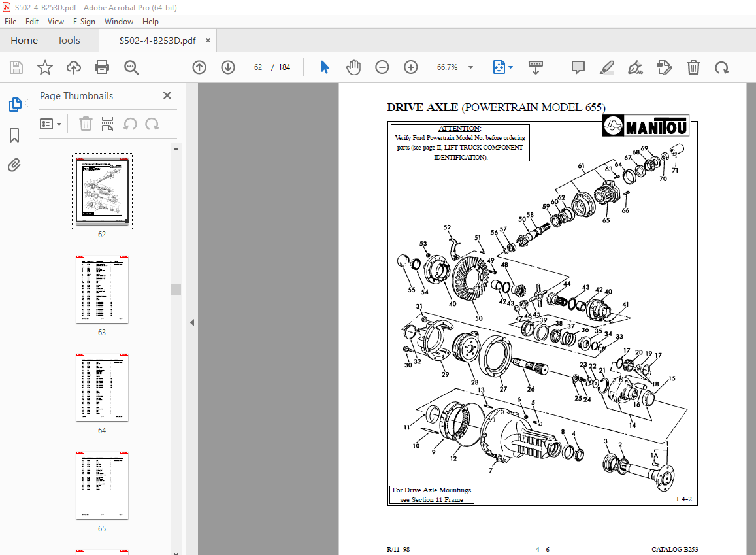Click thumbnails panel scroll up arrow
Screen dimensions: 756x555
(176, 150)
